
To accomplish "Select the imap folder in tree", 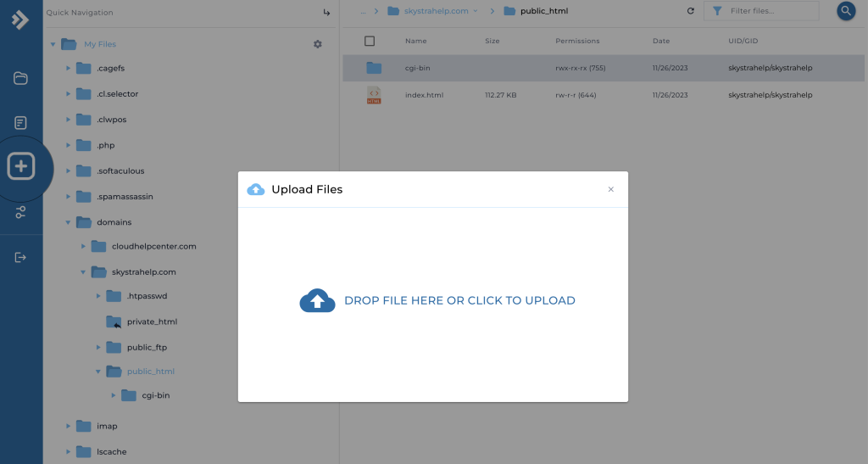I will coord(107,426).
